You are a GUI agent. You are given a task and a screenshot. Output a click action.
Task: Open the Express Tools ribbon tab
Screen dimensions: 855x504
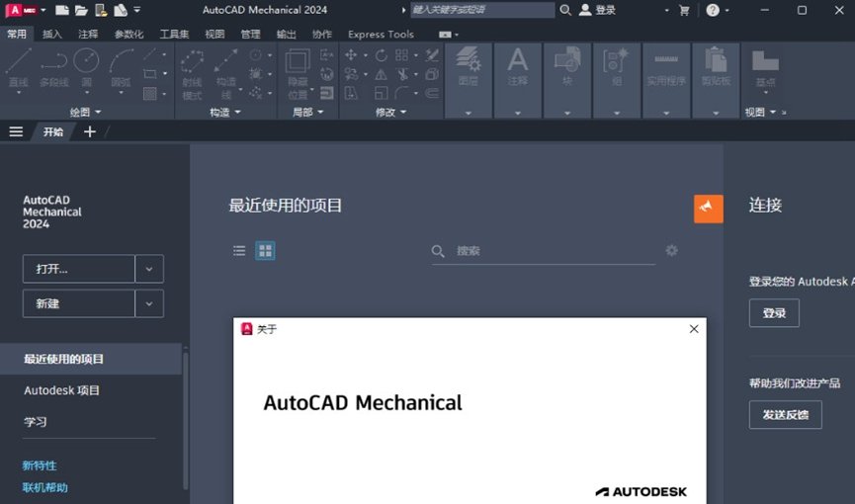coord(381,34)
